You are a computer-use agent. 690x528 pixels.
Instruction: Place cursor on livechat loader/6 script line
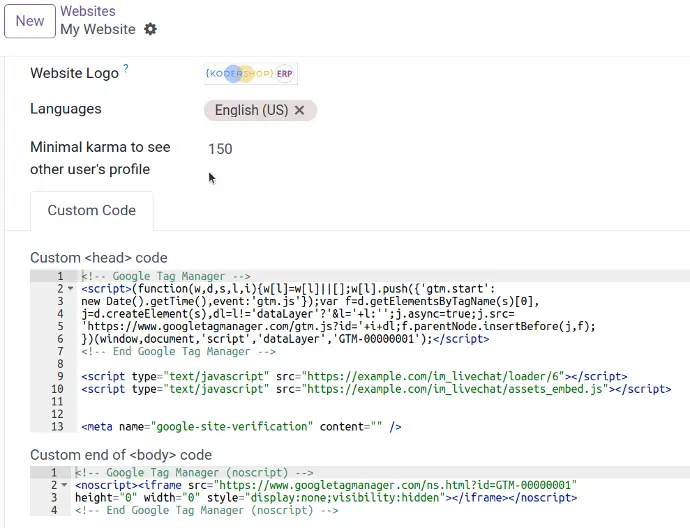click(x=354, y=377)
